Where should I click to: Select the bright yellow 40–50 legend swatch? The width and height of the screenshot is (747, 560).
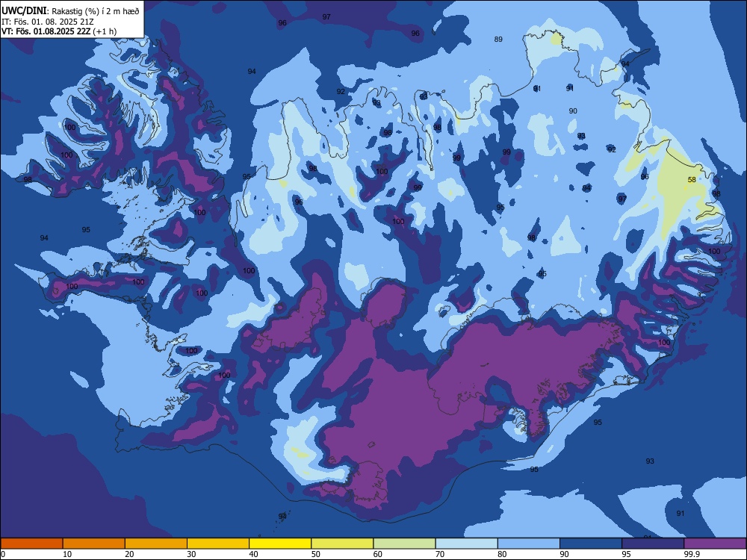(280, 544)
